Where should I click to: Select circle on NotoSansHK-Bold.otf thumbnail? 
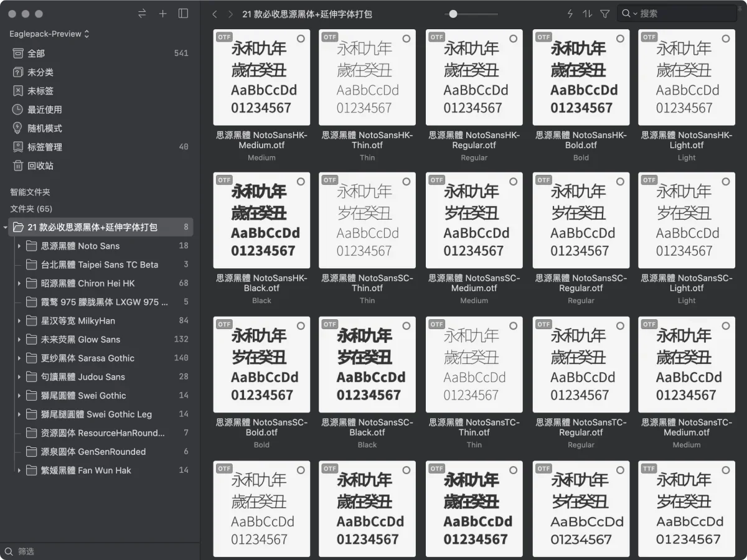click(x=620, y=39)
